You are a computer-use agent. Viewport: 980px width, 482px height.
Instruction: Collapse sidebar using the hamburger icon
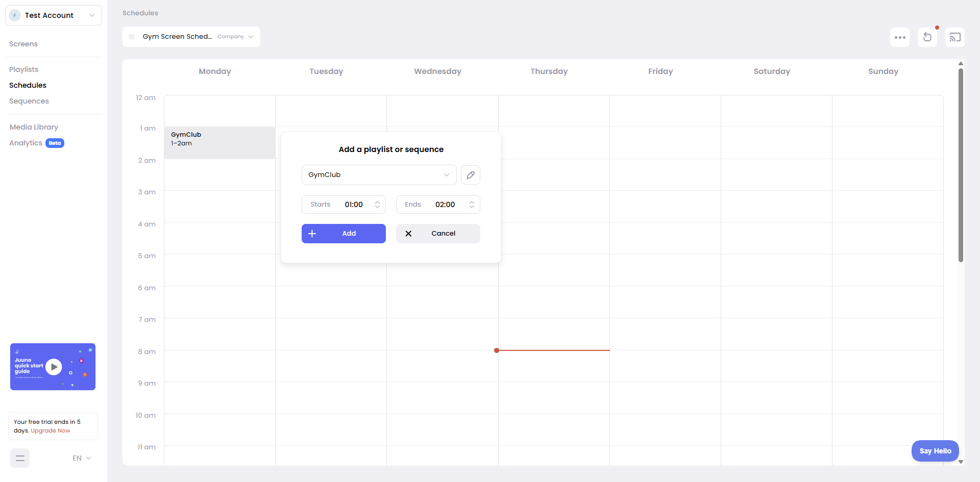20,458
